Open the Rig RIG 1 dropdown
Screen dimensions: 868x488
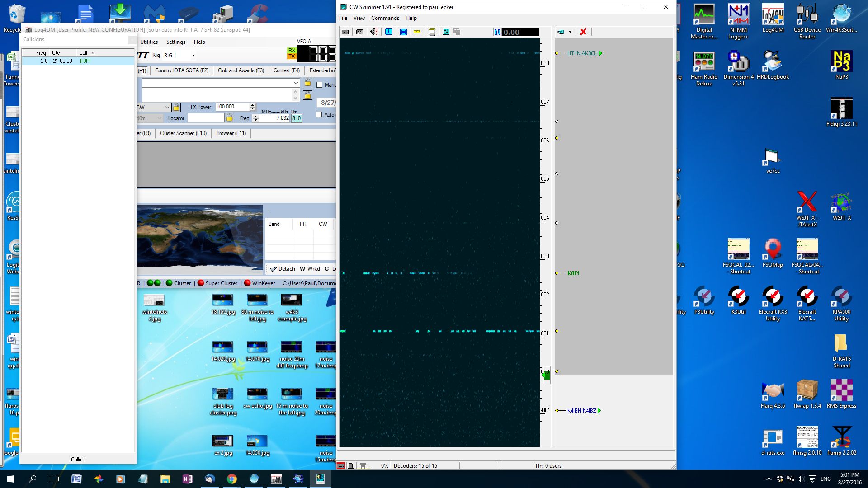193,55
